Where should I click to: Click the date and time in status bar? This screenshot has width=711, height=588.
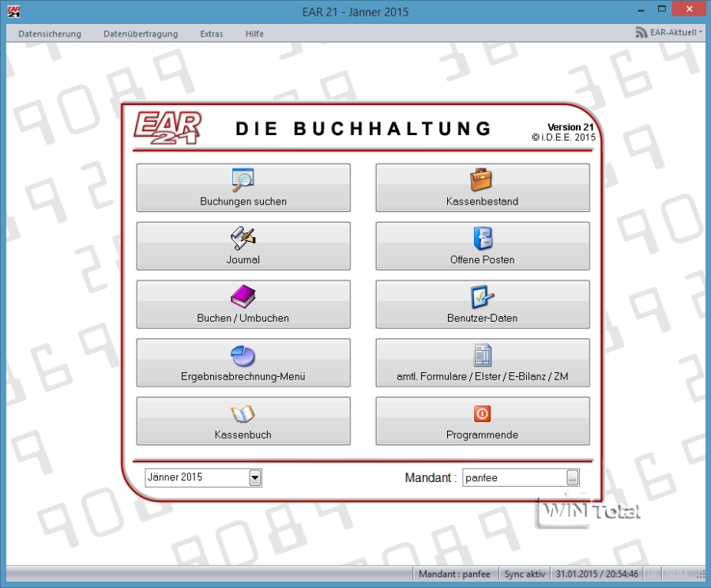(x=597, y=574)
